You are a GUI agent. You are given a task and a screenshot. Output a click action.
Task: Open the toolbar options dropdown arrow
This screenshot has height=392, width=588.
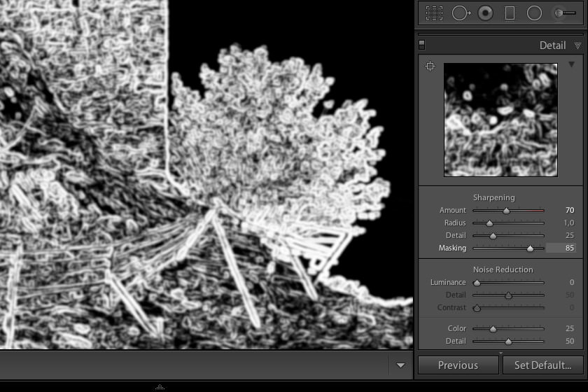point(400,365)
